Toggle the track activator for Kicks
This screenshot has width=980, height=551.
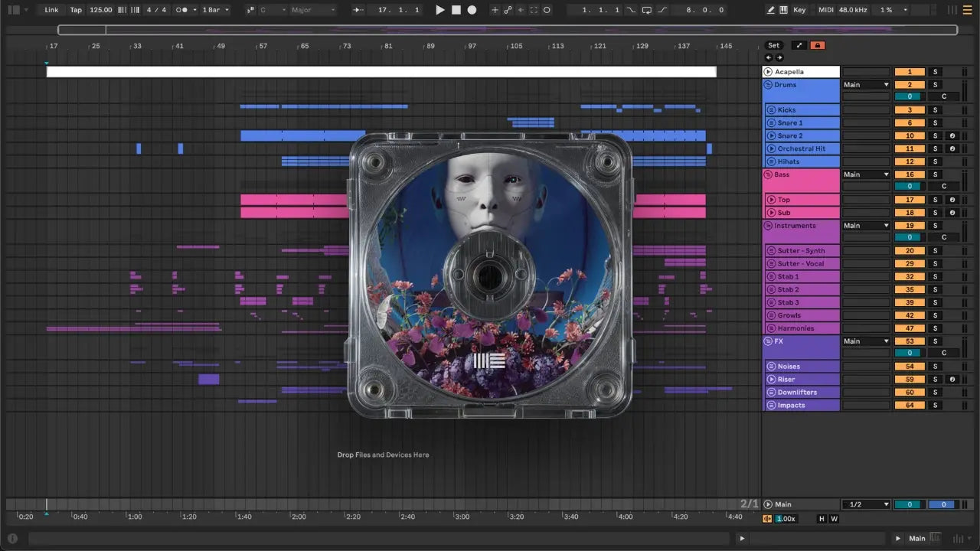click(x=910, y=110)
